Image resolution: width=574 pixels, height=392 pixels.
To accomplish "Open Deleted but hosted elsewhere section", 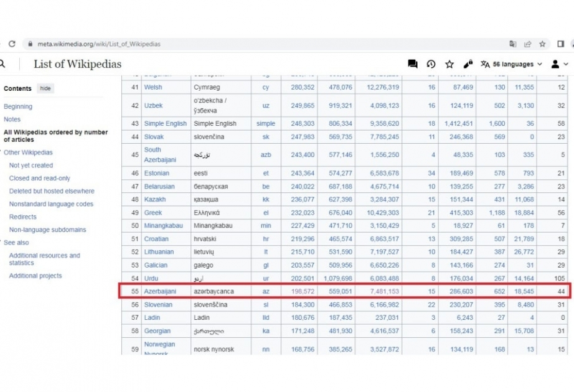I will [52, 191].
